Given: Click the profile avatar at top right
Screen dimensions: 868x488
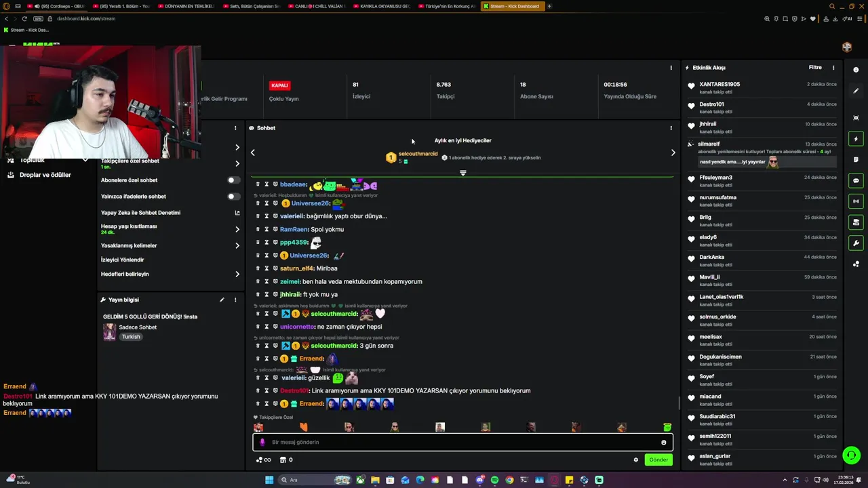Looking at the screenshot, I should click(x=847, y=47).
